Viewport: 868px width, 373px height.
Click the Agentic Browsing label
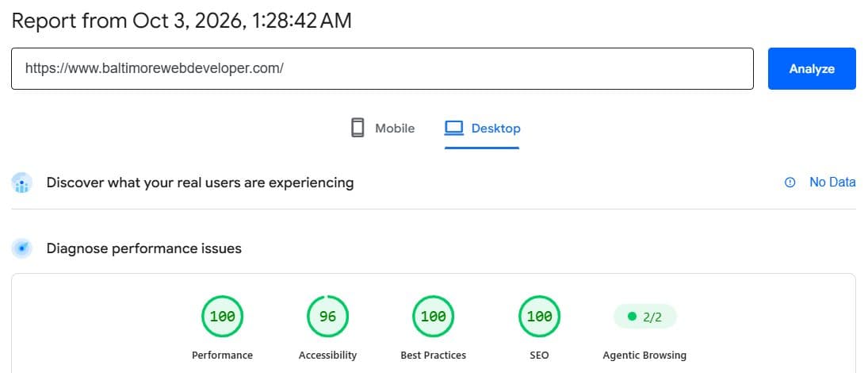[644, 356]
